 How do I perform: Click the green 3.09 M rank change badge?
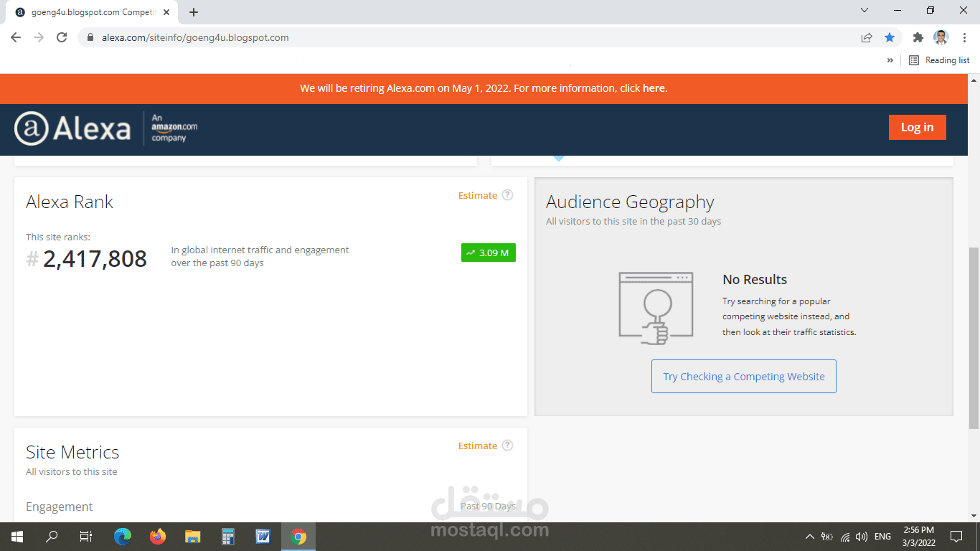click(489, 253)
